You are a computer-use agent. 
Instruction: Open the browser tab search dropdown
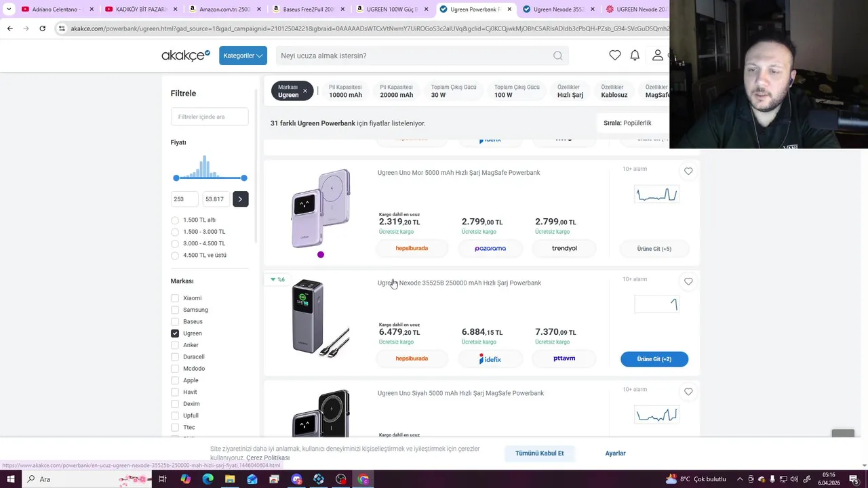9,9
